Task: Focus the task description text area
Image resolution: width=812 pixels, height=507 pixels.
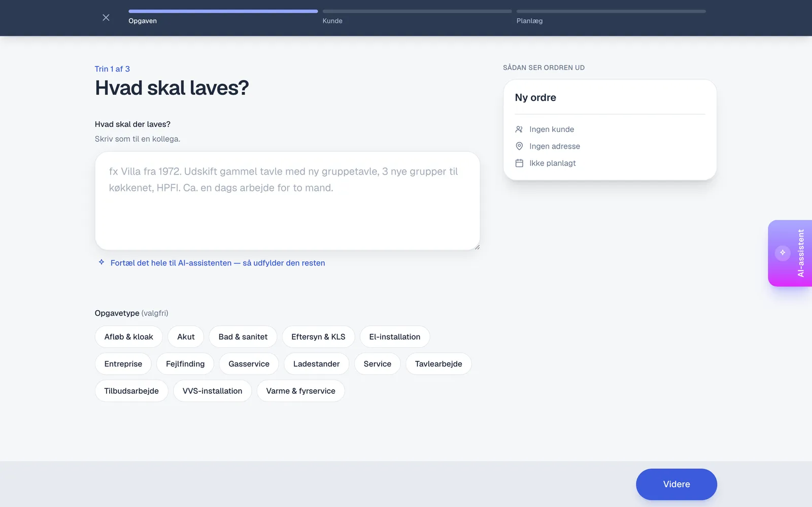Action: click(x=287, y=200)
